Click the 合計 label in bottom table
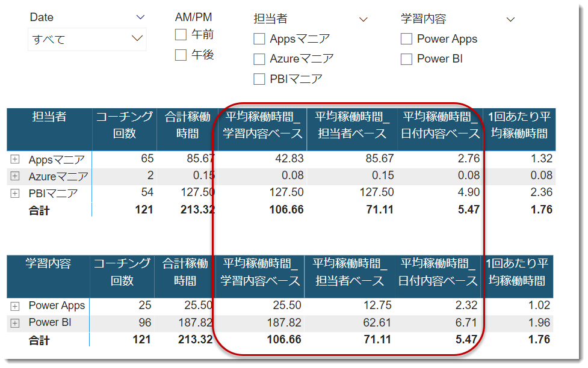Image resolution: width=588 pixels, height=368 pixels. [39, 341]
